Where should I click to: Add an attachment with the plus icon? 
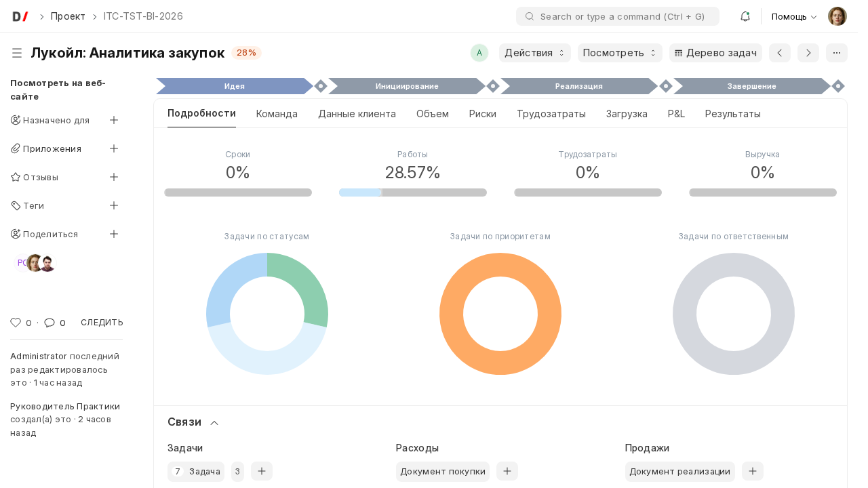(x=114, y=148)
